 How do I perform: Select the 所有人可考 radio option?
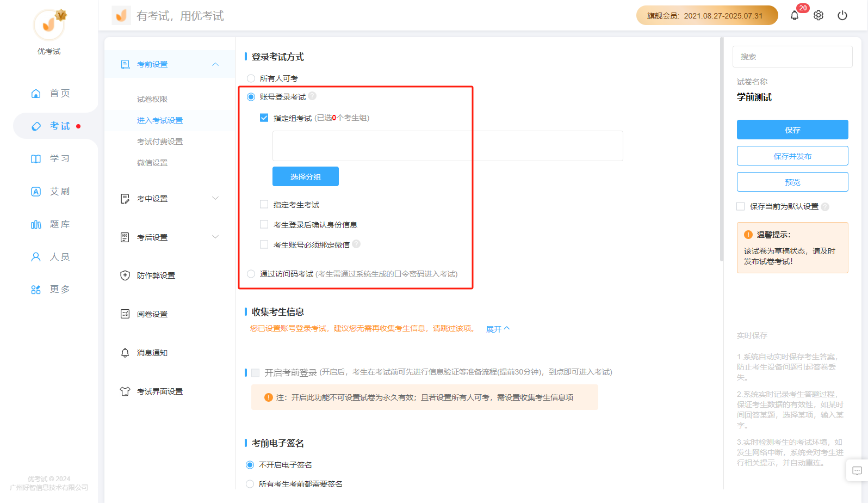pos(251,78)
